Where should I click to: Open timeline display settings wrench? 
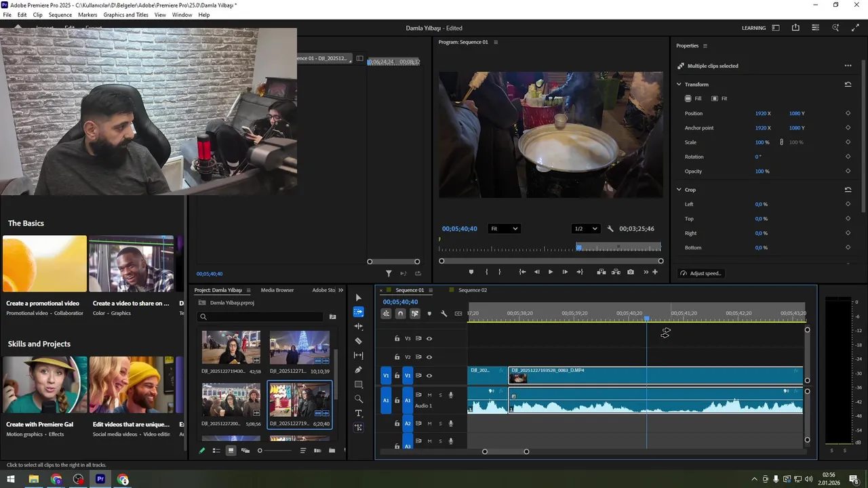pos(443,314)
